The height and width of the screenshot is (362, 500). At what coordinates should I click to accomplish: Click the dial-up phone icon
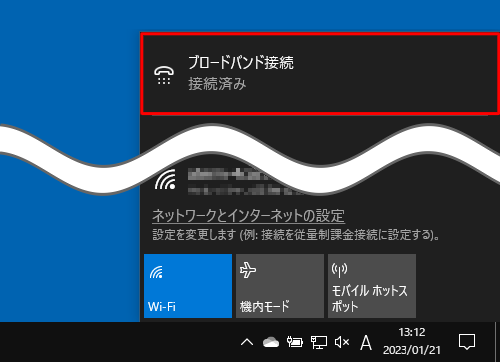164,75
